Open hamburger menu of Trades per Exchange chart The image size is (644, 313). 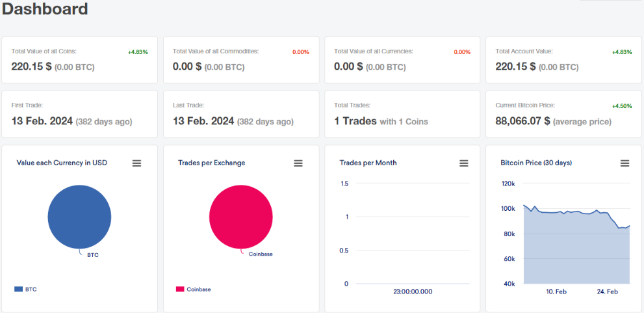click(x=298, y=163)
